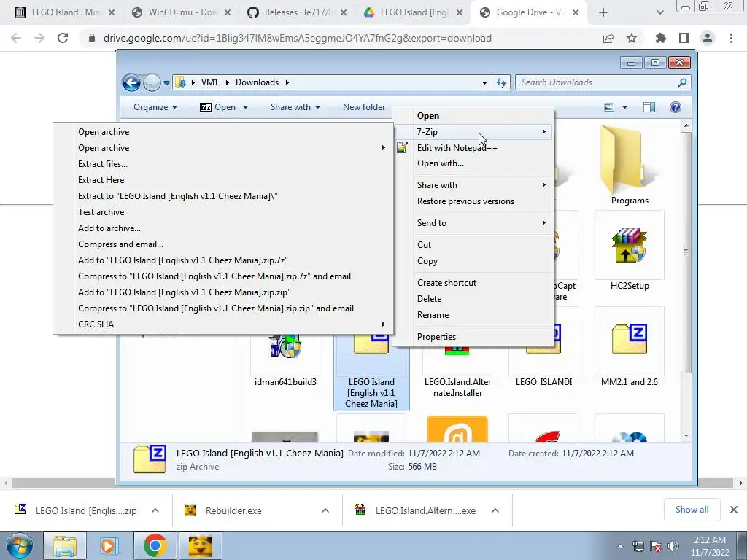
Task: Close the downloads bar
Action: (x=734, y=510)
